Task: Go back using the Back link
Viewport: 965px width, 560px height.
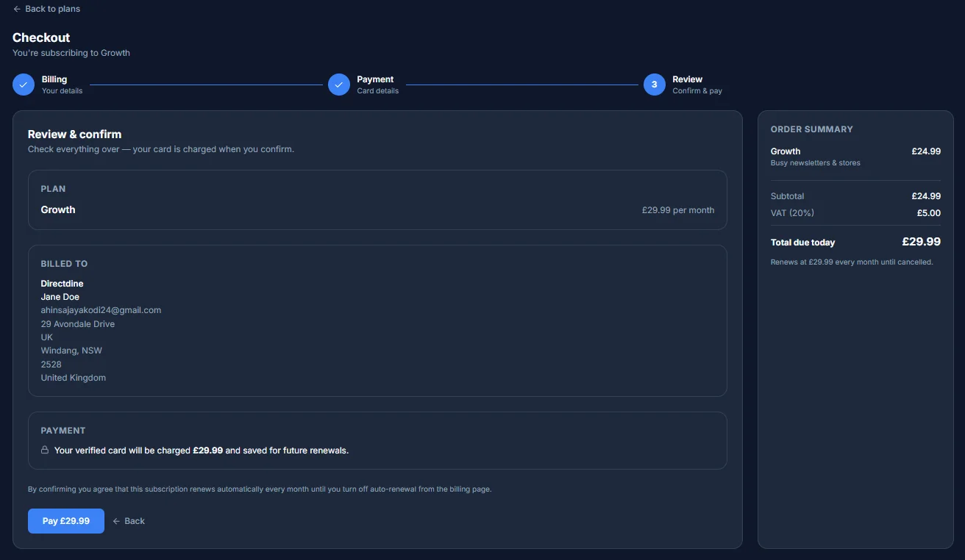Action: coord(129,521)
